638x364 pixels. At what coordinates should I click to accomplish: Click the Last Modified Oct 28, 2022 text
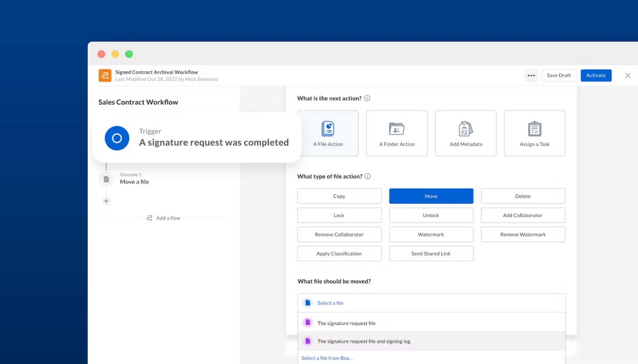pyautogui.click(x=166, y=79)
